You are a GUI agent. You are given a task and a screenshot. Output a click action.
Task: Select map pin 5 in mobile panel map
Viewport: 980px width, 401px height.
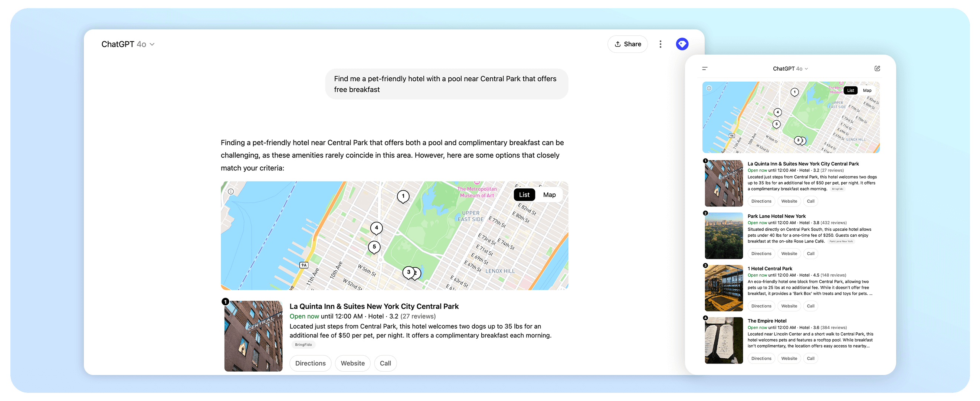[777, 124]
